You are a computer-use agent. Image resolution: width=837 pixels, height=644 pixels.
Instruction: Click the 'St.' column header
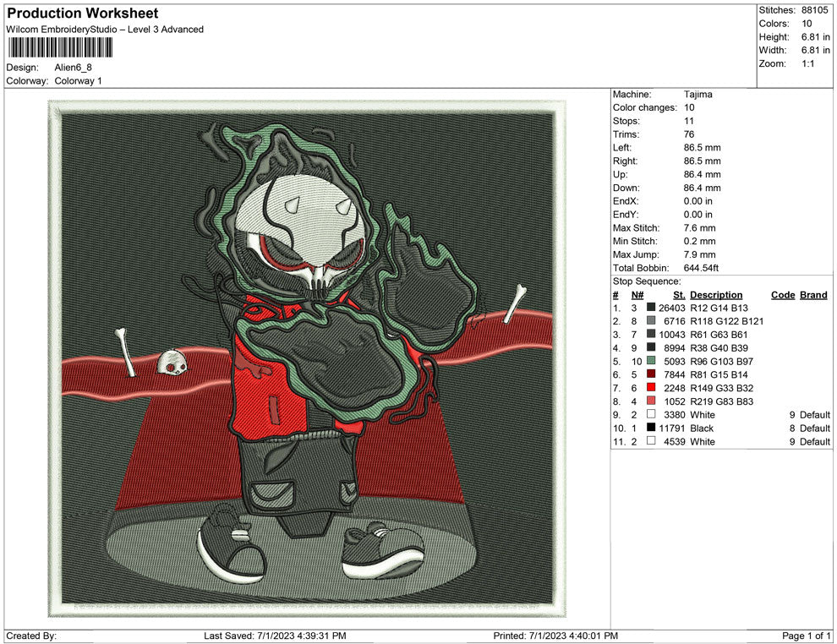coord(678,295)
